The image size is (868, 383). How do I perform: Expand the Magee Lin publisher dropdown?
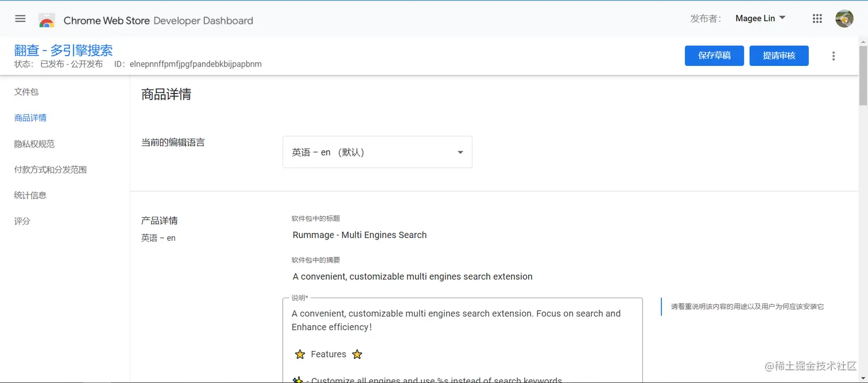(x=760, y=18)
